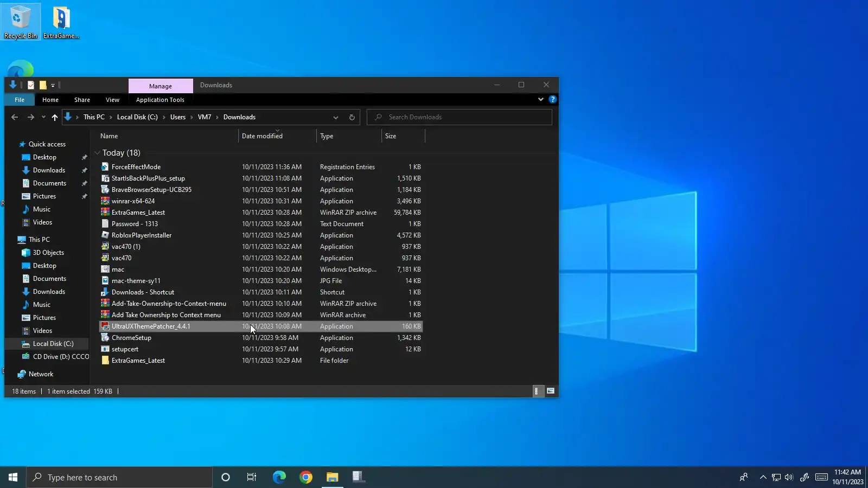Click VM7 in the address breadcrumb
Screen dimensions: 868x488
point(205,117)
